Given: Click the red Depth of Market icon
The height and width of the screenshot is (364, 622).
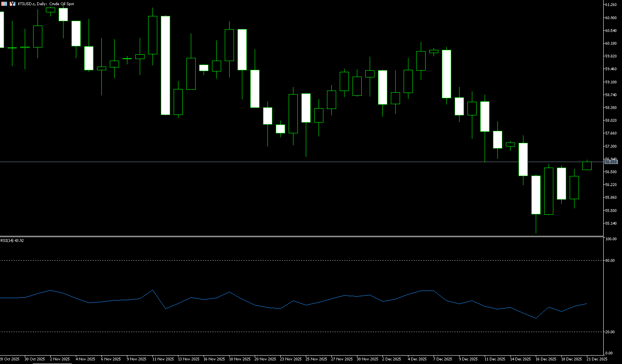Looking at the screenshot, I should (x=4, y=4).
